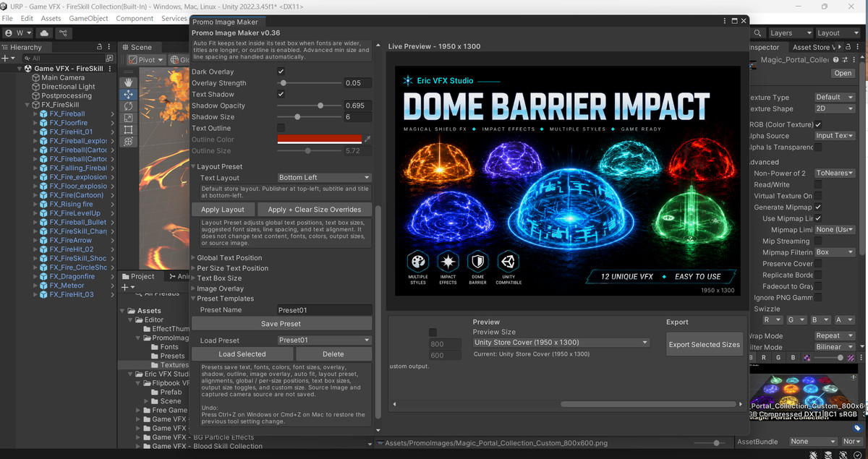This screenshot has height=459, width=868.
Task: Click the Delete preset button
Action: pos(333,354)
